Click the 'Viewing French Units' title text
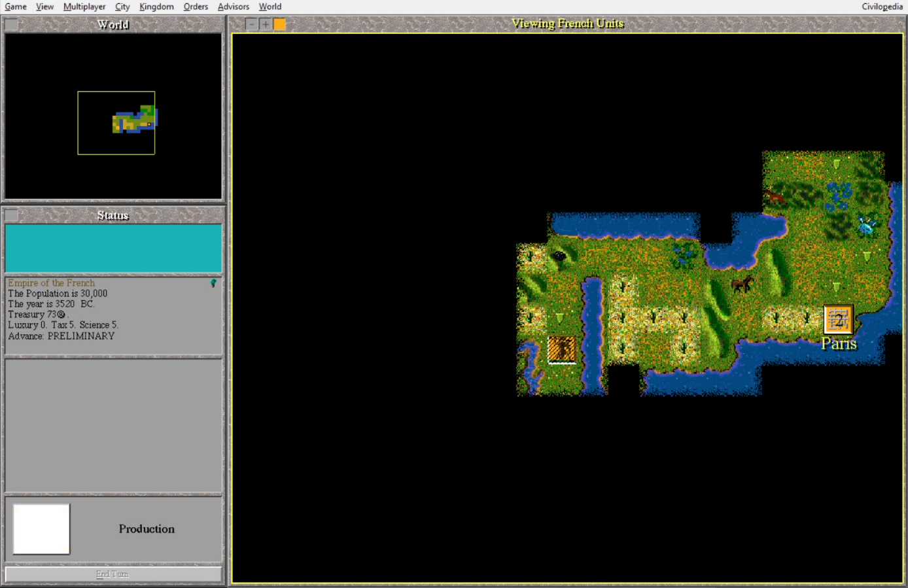 (568, 24)
